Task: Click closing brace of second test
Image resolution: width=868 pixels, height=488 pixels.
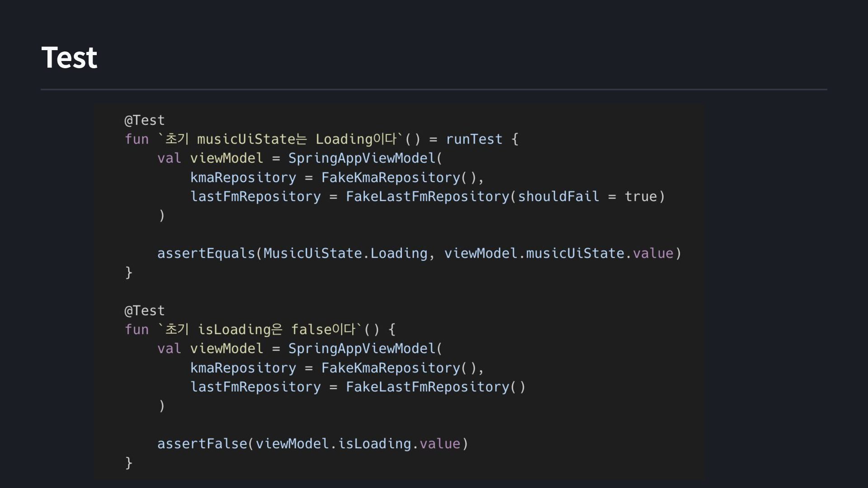Action: point(129,463)
